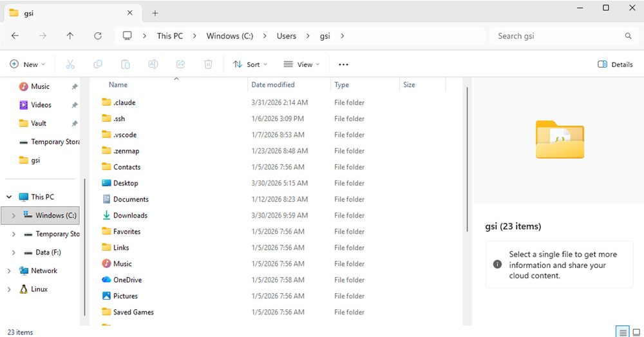The height and width of the screenshot is (337, 644).
Task: Sort by Date modified column header
Action: coord(273,85)
